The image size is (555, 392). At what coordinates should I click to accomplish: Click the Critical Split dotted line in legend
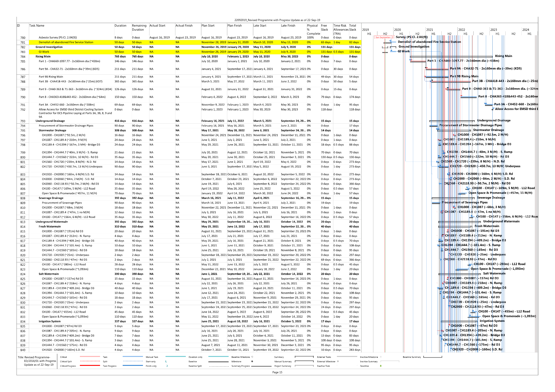pos(90,361)
